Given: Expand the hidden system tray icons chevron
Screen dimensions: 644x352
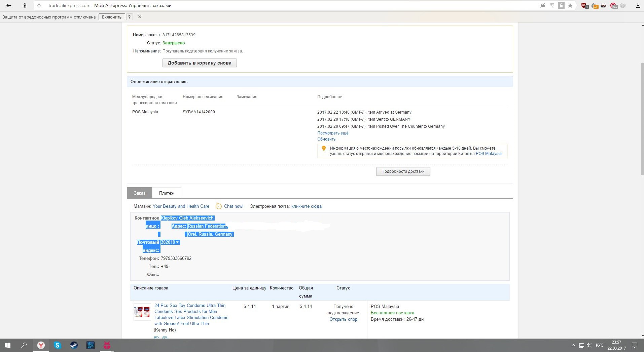Looking at the screenshot, I should point(573,345).
